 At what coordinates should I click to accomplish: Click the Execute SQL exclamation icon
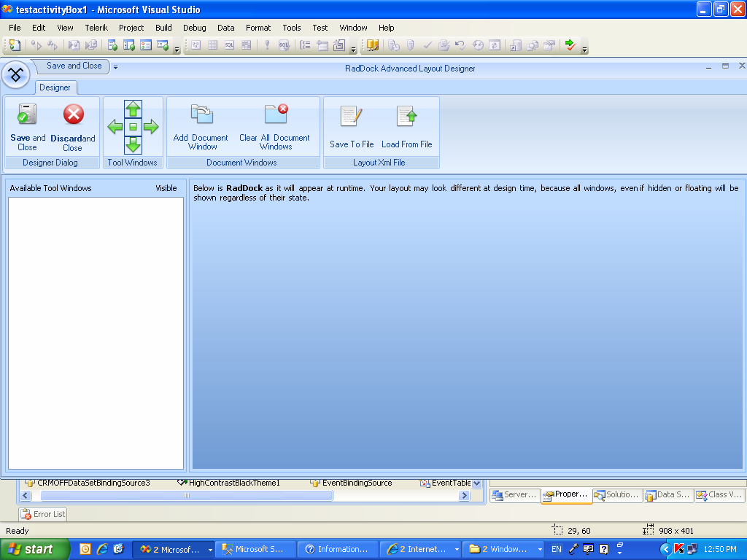pyautogui.click(x=267, y=45)
